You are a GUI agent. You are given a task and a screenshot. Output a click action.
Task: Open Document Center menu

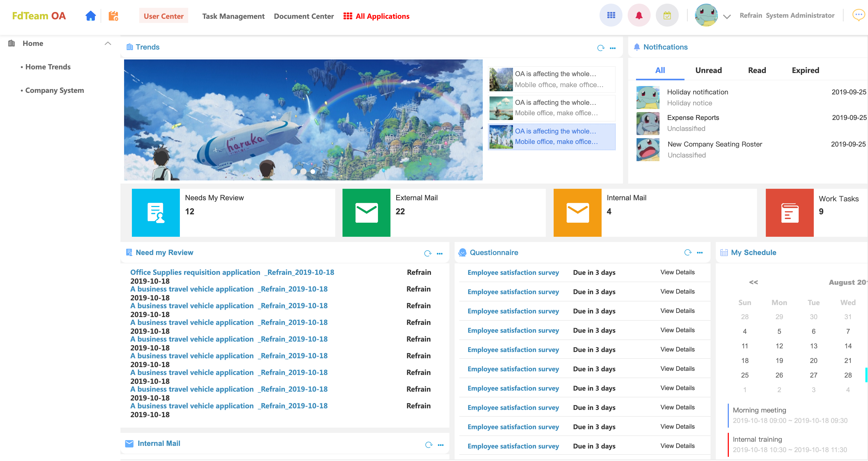coord(304,16)
